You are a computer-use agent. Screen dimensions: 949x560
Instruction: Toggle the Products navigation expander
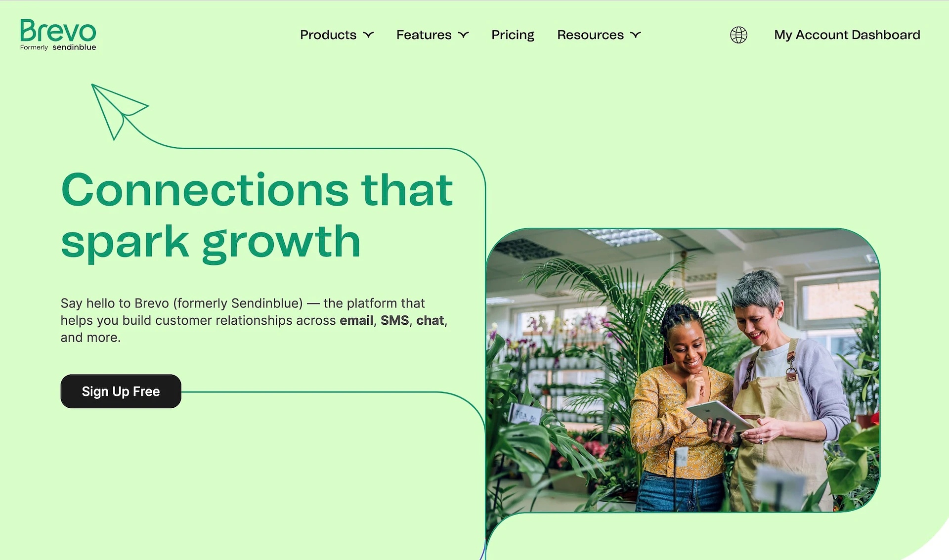tap(369, 35)
